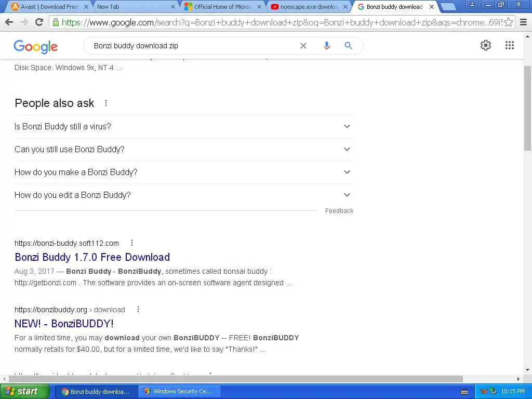Switch to Official Home of Microsoft tab
Screen dimensions: 532x399
[x=222, y=7]
